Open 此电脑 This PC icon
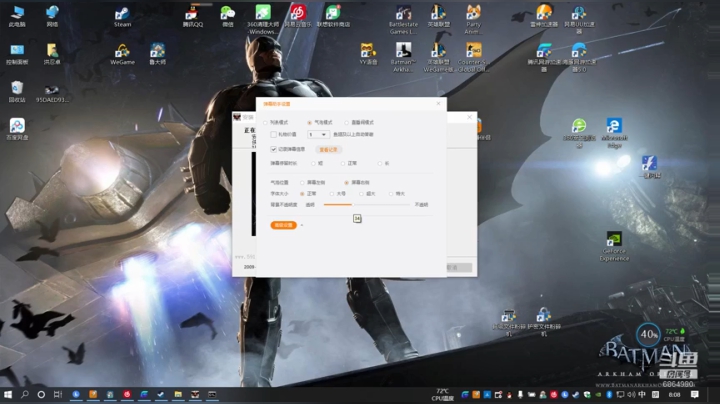 pyautogui.click(x=17, y=17)
